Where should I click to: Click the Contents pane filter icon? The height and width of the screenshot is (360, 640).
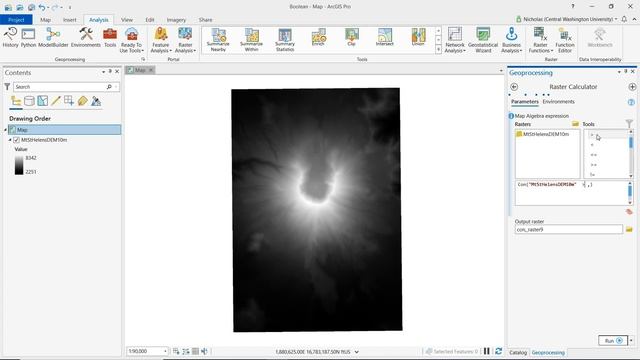7,87
